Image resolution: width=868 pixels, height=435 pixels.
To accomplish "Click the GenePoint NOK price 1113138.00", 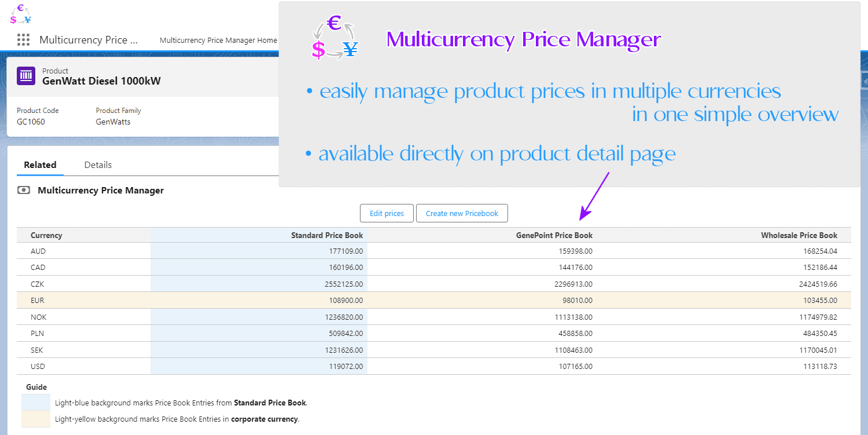I will pos(572,317).
